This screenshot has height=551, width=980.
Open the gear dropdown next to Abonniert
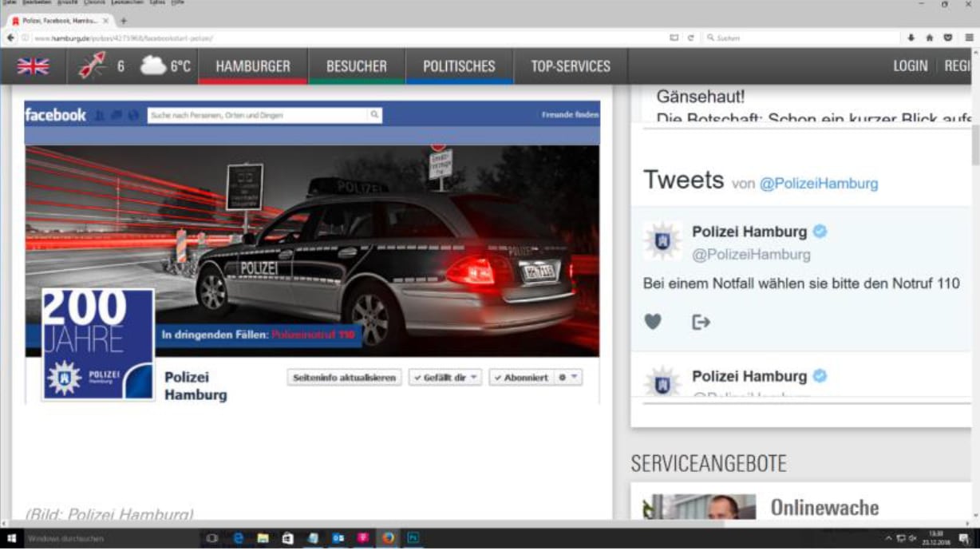567,378
